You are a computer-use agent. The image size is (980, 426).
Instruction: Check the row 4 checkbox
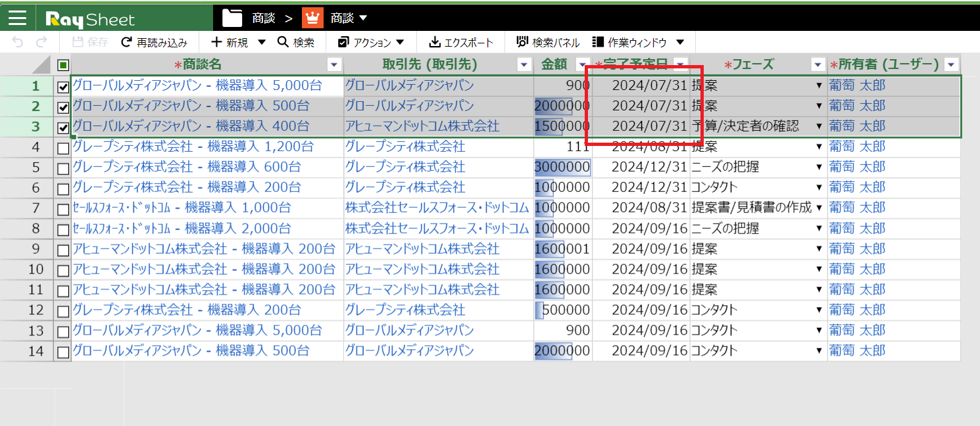click(x=63, y=149)
